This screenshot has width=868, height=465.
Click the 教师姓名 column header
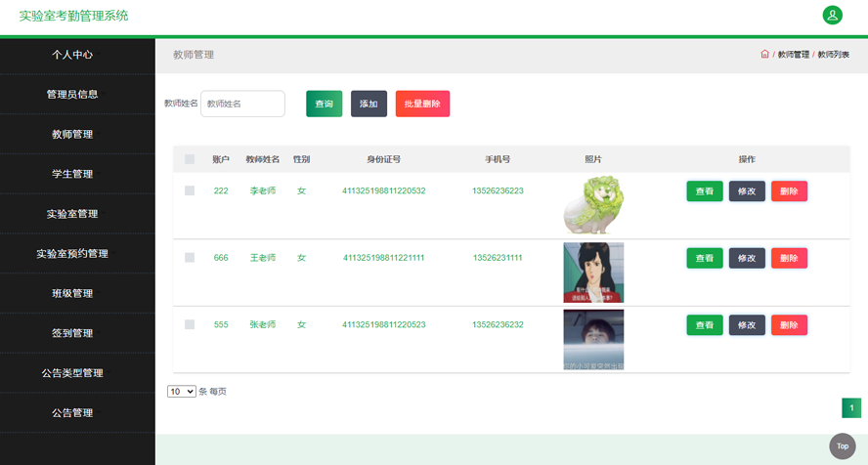[x=262, y=159]
